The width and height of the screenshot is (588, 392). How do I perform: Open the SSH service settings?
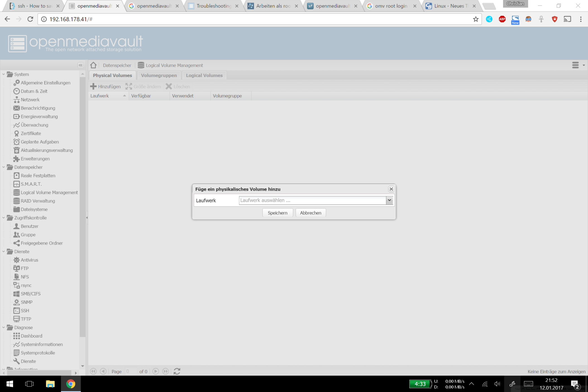[25, 310]
